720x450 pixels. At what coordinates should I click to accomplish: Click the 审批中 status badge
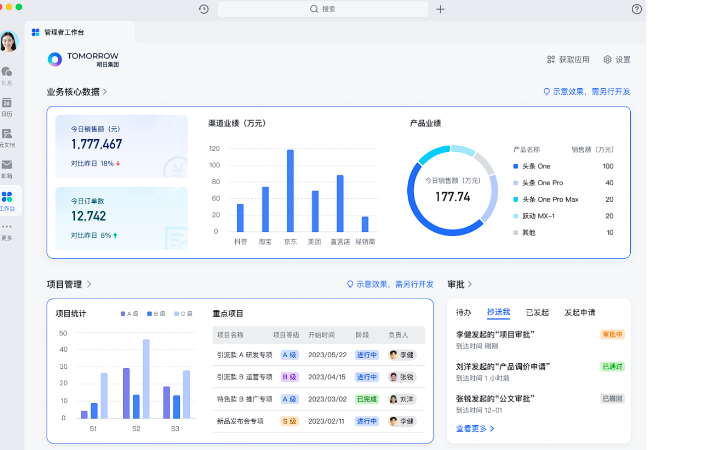613,334
